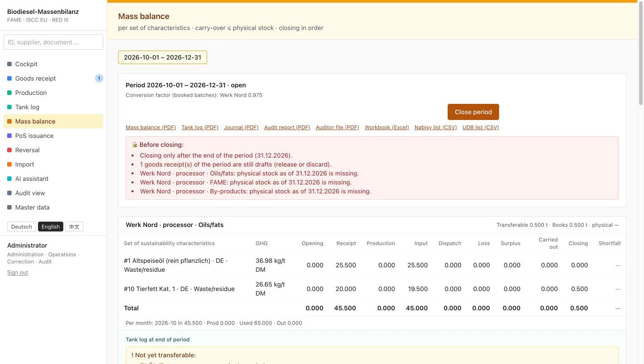Click input value 19.500 for Tierfett
644x364 pixels.
(x=418, y=289)
